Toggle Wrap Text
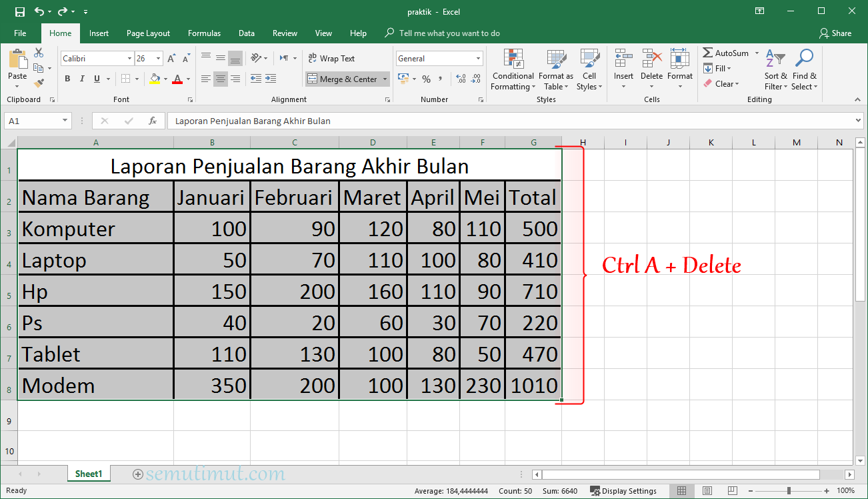868x499 pixels. tap(331, 59)
